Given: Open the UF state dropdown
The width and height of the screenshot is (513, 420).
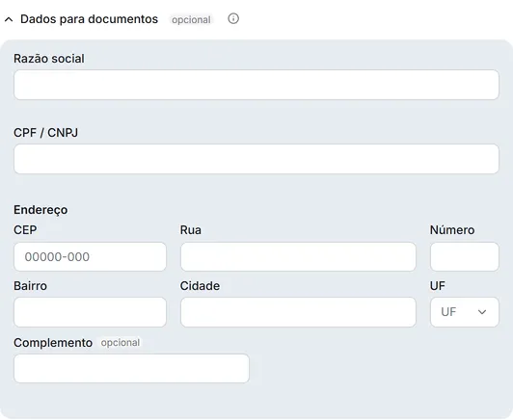Looking at the screenshot, I should click(x=465, y=312).
